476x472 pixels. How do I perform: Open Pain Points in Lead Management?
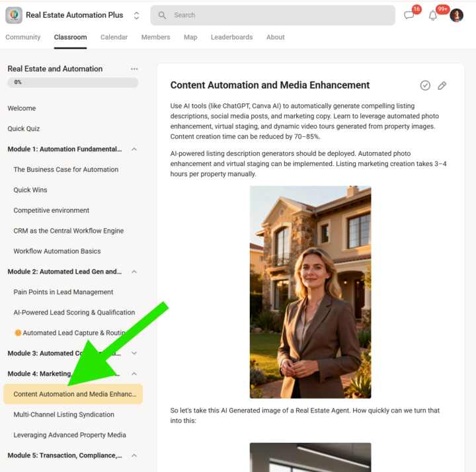[x=63, y=292]
